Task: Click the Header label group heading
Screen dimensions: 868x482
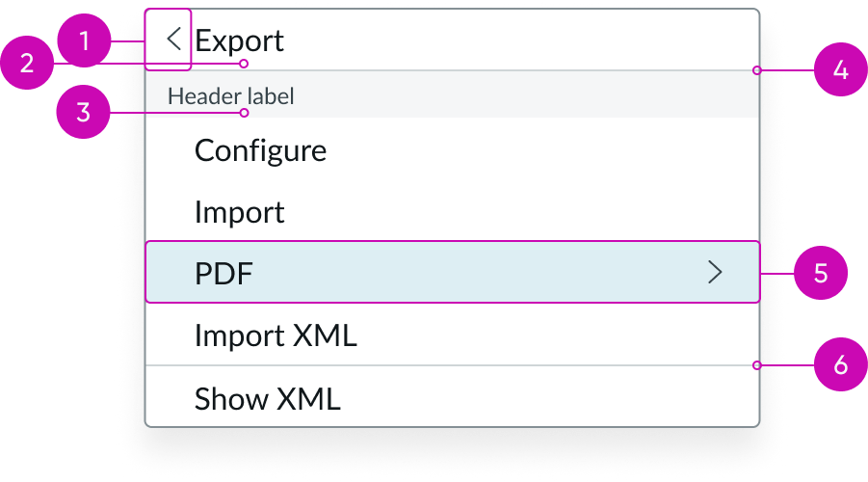Action: (231, 95)
